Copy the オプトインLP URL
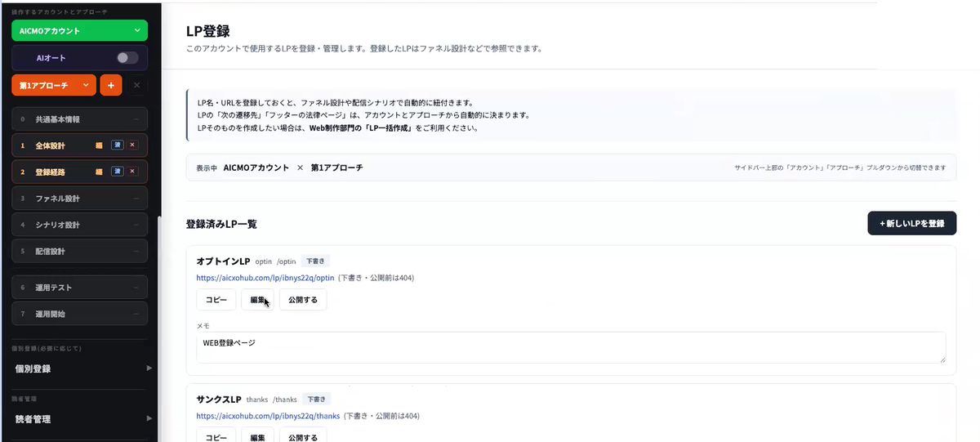Image resolution: width=980 pixels, height=442 pixels. click(x=216, y=300)
